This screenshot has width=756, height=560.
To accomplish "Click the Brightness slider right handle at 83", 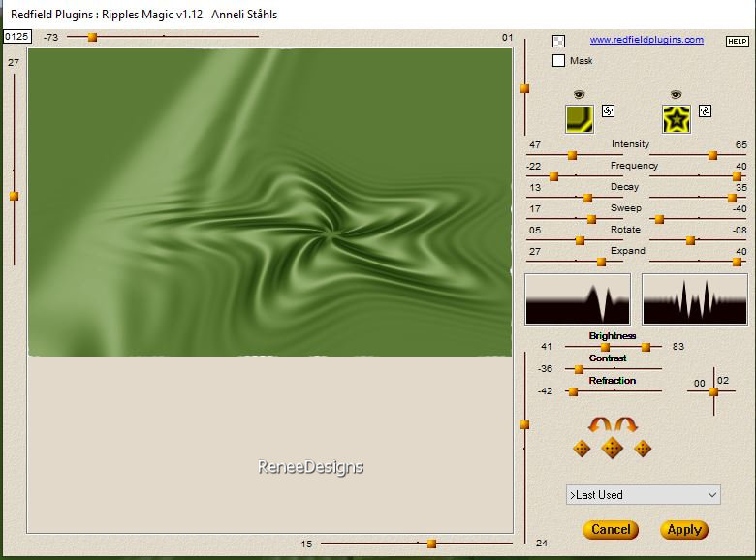I will tap(646, 347).
